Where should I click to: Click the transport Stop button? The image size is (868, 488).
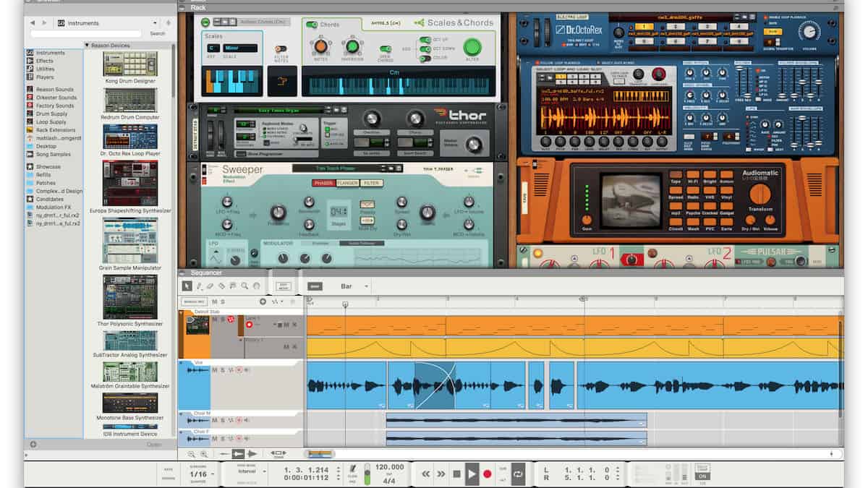pos(456,474)
